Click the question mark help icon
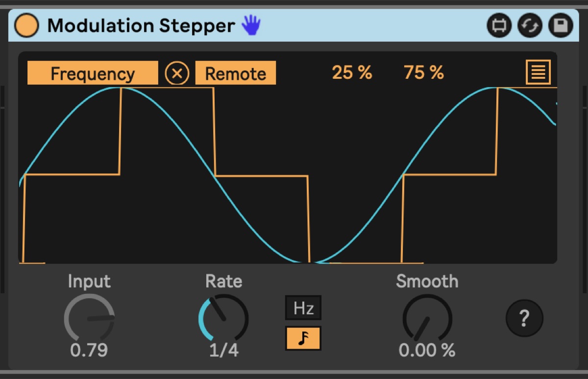The width and height of the screenshot is (588, 379). click(x=524, y=319)
